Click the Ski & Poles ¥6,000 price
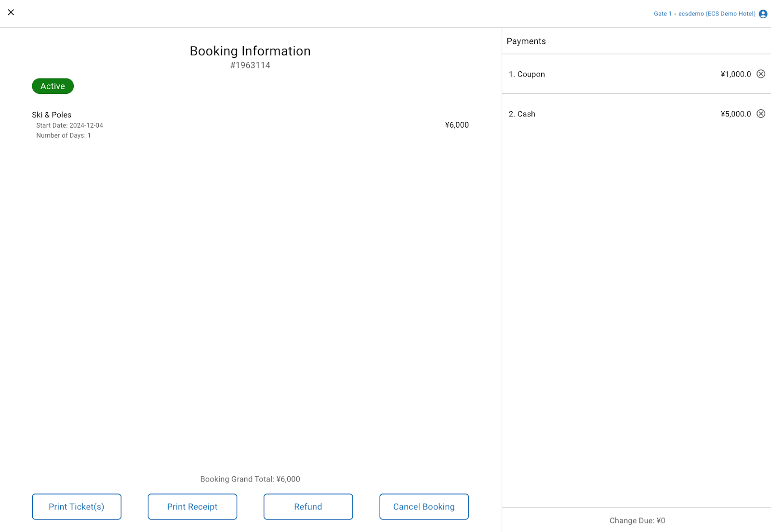The height and width of the screenshot is (532, 771). (x=456, y=125)
